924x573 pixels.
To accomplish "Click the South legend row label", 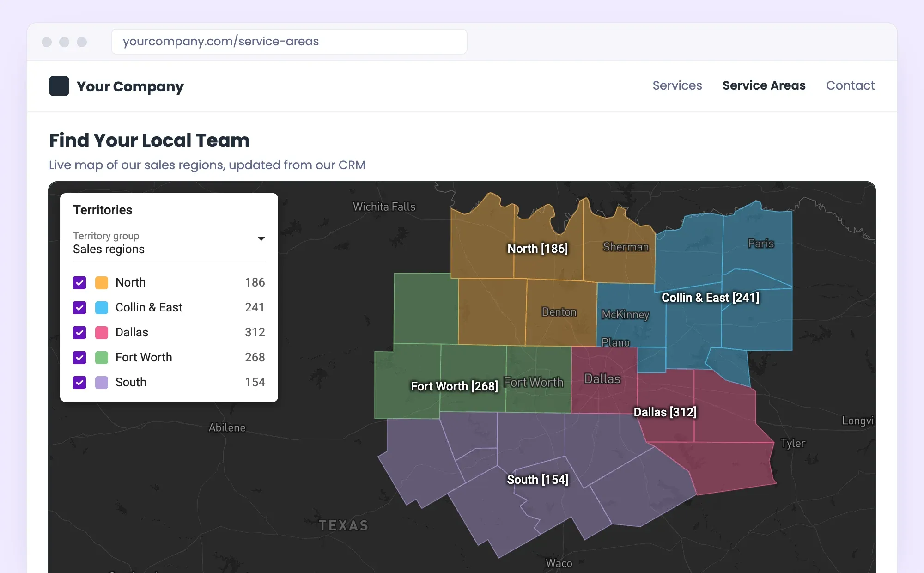I will coord(131,382).
